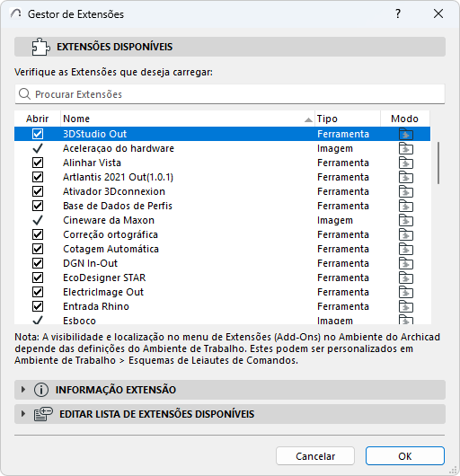The image size is (460, 476).
Task: Expand the Editar Lista de Extensões Disponíveis arrow
Action: point(23,414)
